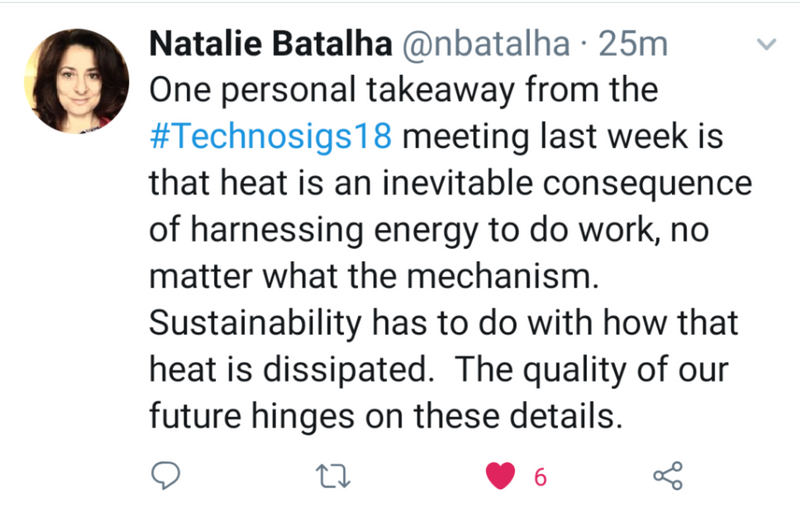View the like count of 6
Viewport: 800px width, 511px height.
(x=540, y=478)
